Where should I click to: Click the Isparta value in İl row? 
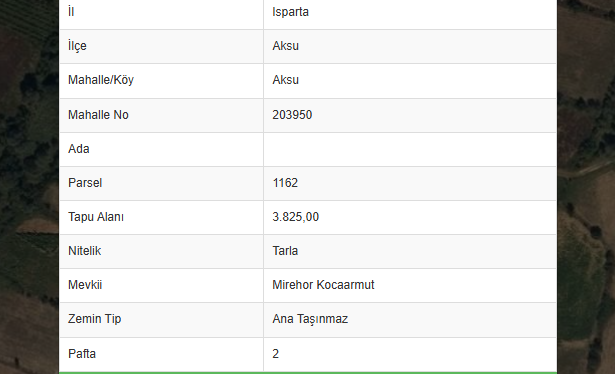(x=290, y=12)
